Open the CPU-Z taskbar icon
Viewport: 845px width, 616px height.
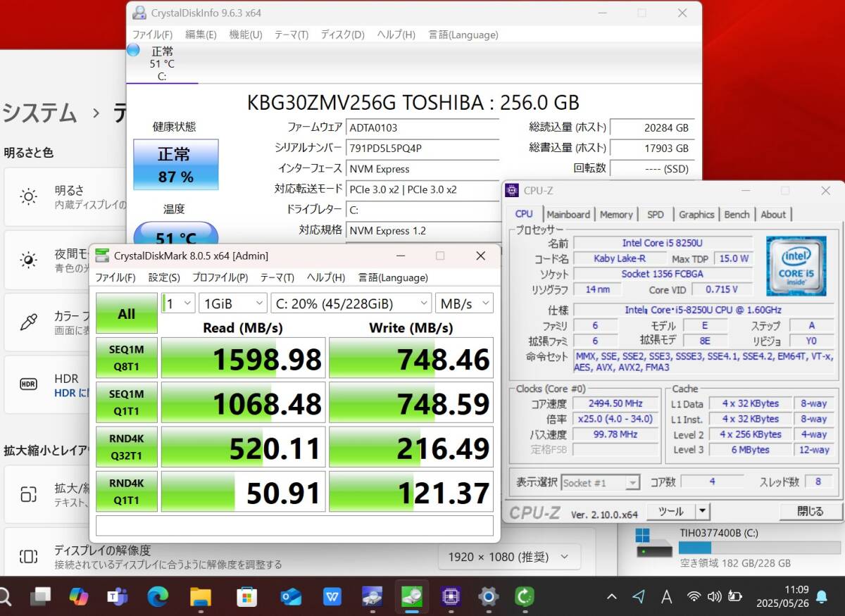tap(450, 597)
